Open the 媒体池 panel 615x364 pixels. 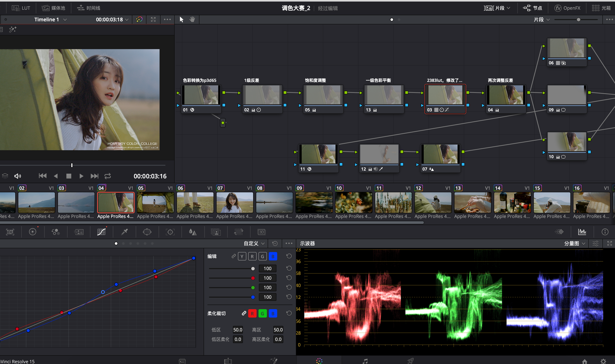(54, 8)
